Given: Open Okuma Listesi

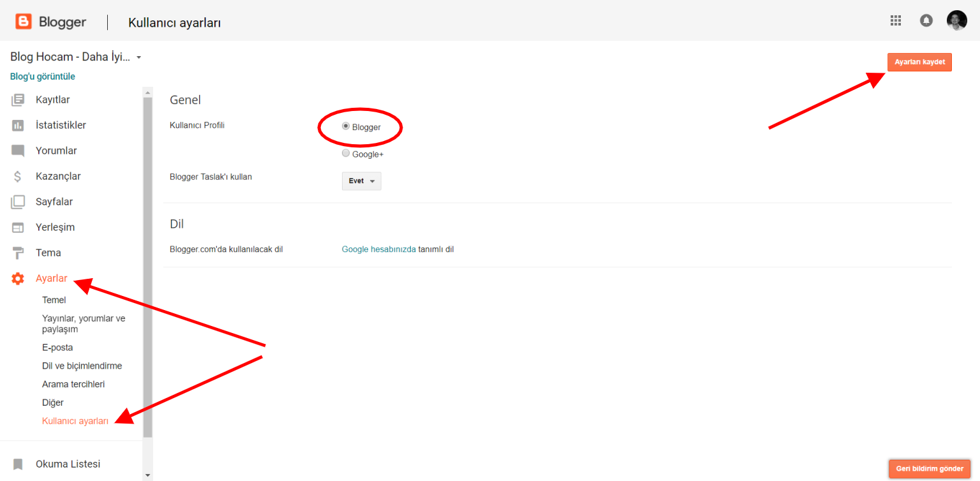Looking at the screenshot, I should pyautogui.click(x=68, y=464).
